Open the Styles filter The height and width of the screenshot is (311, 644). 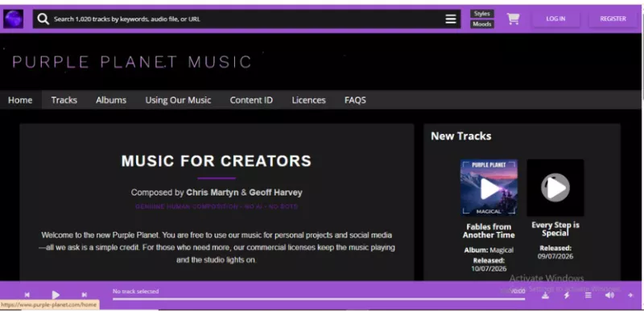click(482, 14)
